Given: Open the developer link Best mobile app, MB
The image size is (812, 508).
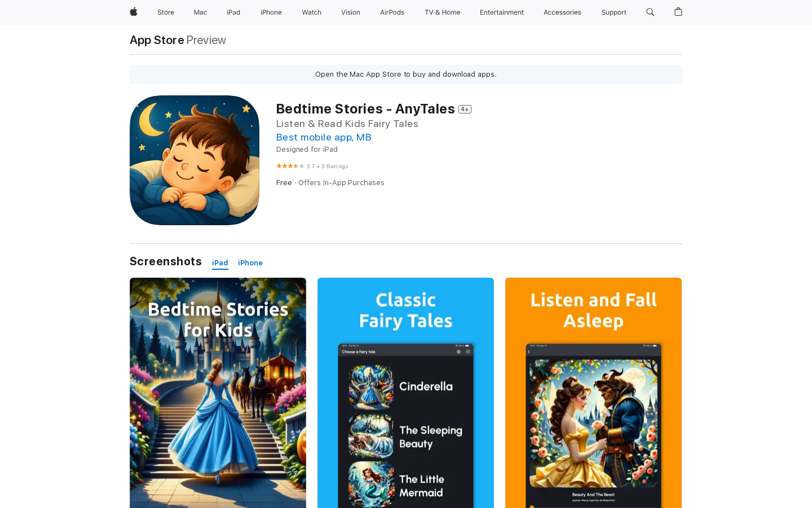Looking at the screenshot, I should click(324, 137).
